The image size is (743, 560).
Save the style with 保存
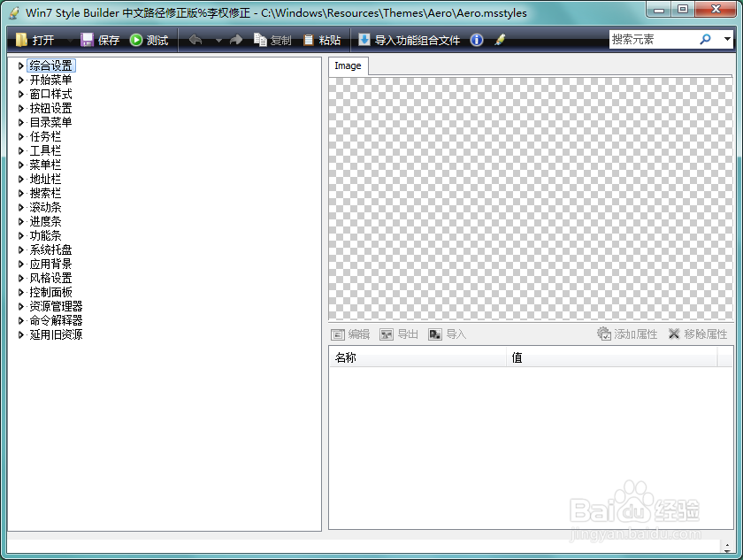click(99, 41)
